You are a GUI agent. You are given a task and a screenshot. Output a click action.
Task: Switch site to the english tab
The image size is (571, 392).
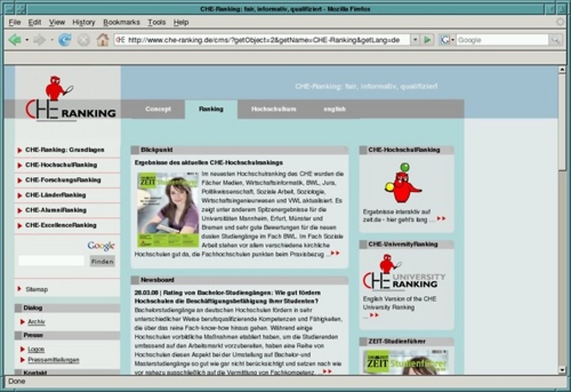(335, 109)
